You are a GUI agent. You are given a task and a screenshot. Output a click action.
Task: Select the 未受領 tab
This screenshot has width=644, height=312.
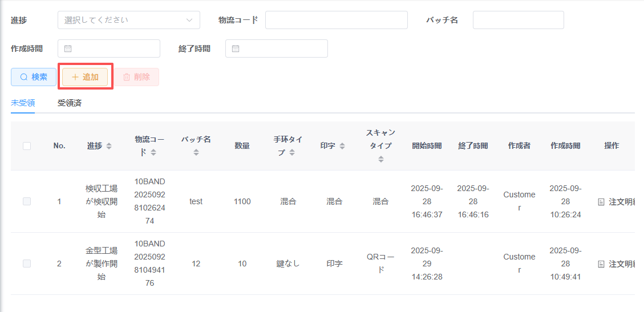pyautogui.click(x=23, y=103)
